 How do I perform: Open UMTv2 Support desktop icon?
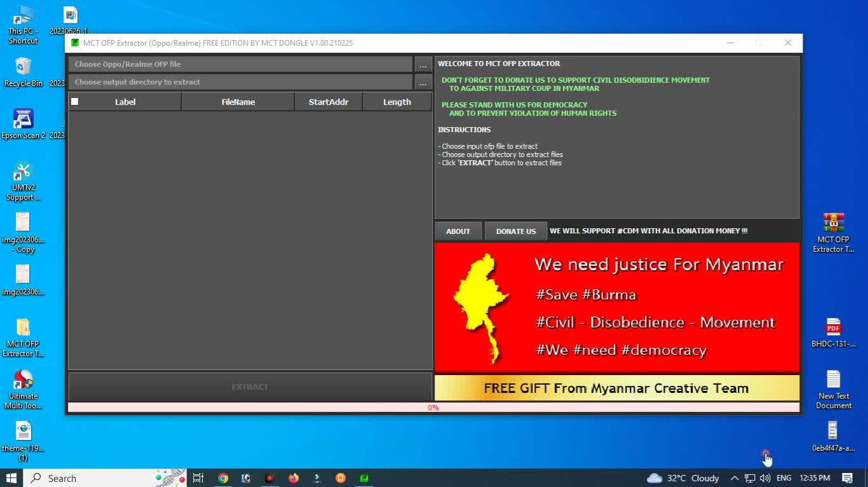coord(23,181)
